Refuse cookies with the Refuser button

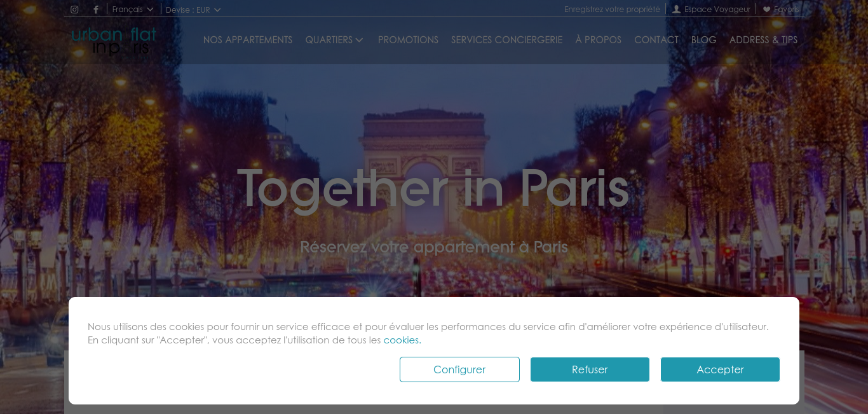click(590, 369)
